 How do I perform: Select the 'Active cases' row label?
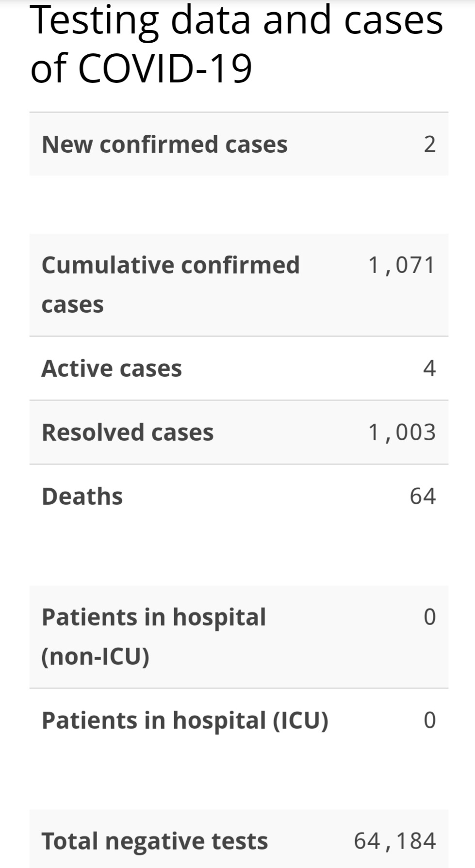[x=112, y=369]
